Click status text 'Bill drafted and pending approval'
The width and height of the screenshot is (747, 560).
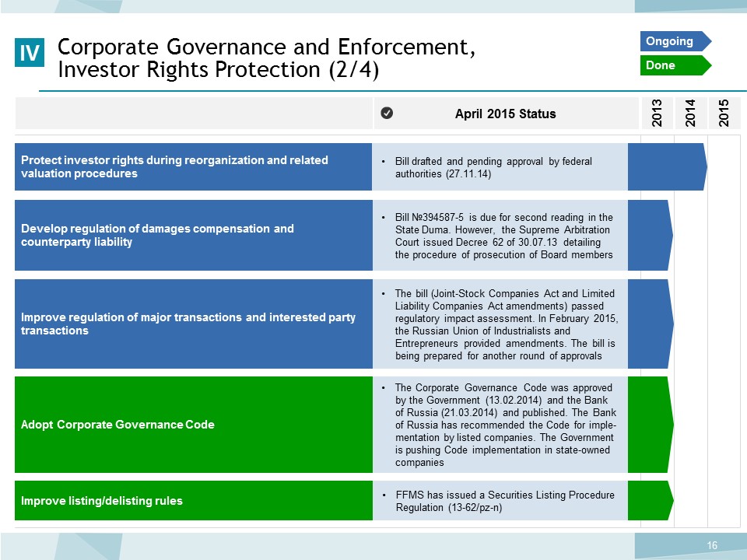coord(493,168)
